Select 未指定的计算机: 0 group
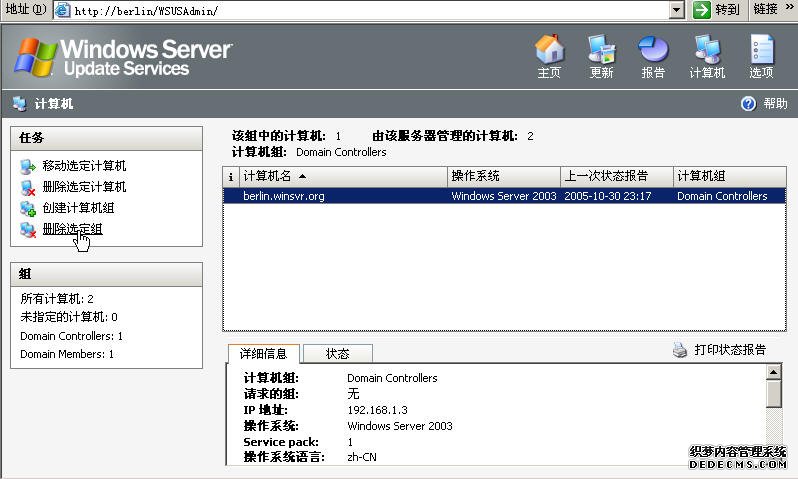The image size is (798, 479). click(69, 317)
